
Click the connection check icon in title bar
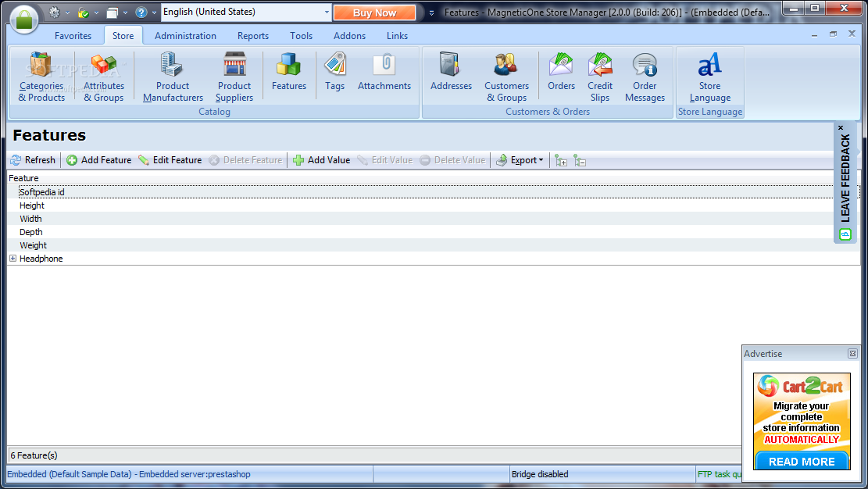pyautogui.click(x=83, y=12)
